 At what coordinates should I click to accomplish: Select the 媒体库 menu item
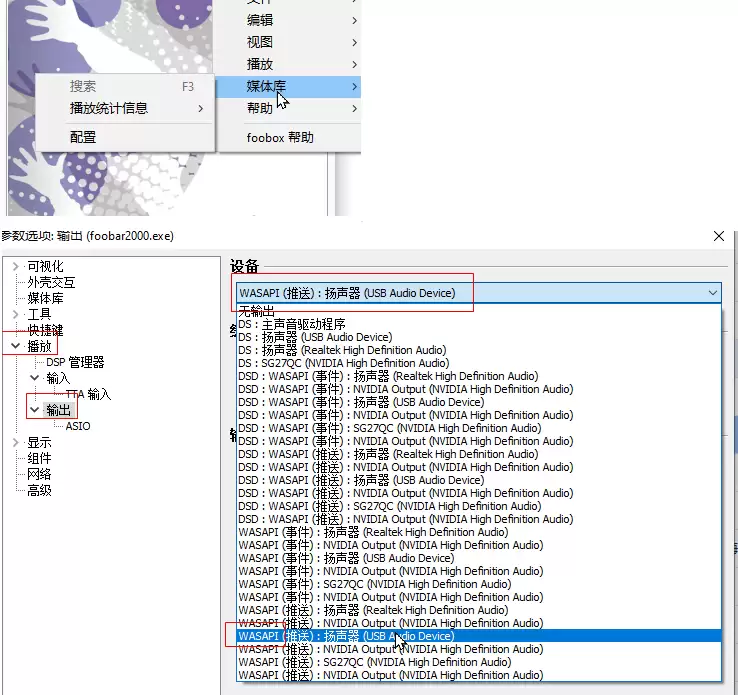[x=288, y=87]
